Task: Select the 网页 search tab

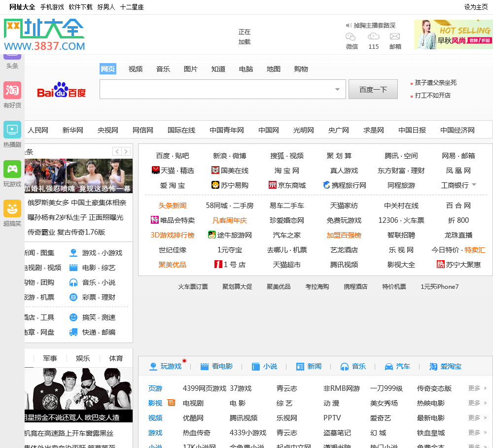Action: point(108,69)
